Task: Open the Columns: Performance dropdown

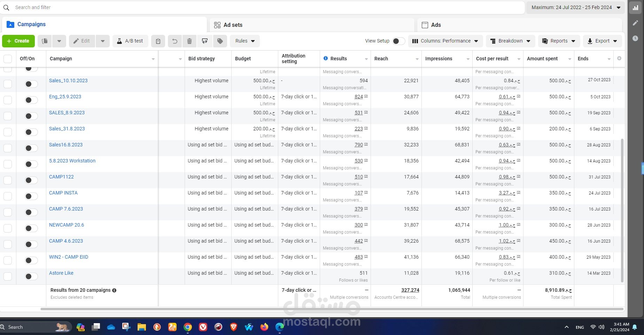Action: 445,41
